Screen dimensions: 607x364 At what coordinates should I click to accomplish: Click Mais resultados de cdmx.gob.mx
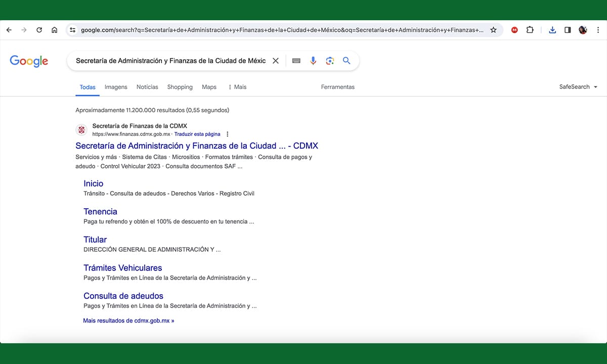pyautogui.click(x=128, y=321)
